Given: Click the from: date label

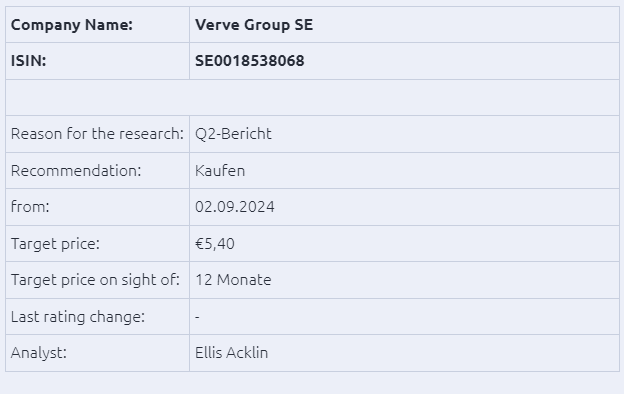Looking at the screenshot, I should point(30,207).
